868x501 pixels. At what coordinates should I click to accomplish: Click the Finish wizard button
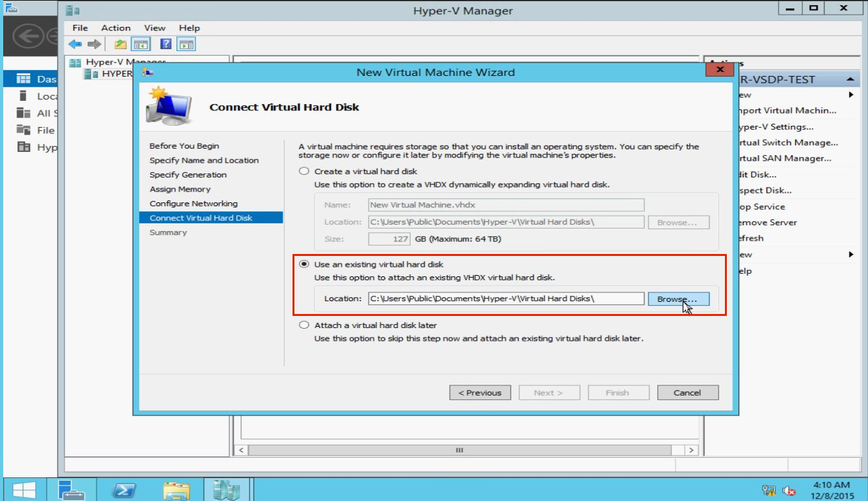618,393
